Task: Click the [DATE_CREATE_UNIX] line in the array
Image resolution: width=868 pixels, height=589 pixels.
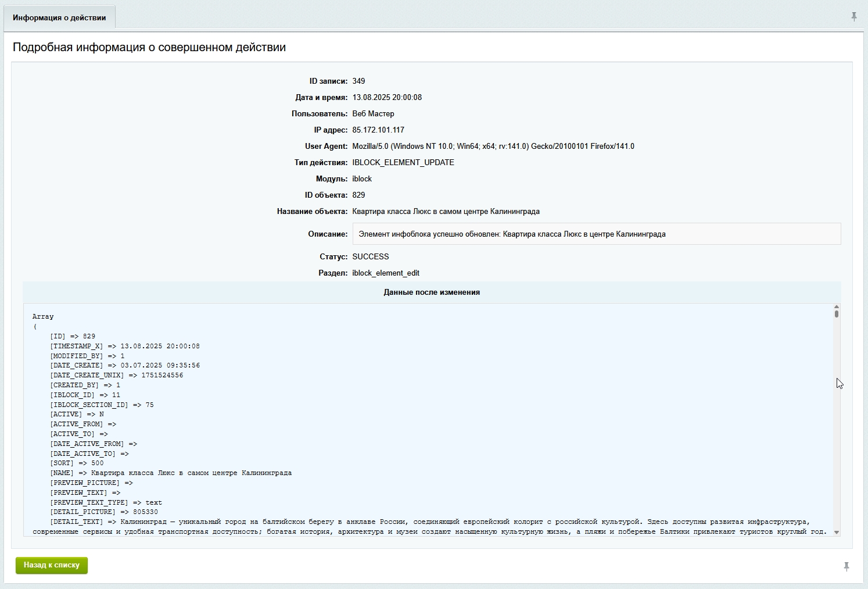Action: [116, 376]
